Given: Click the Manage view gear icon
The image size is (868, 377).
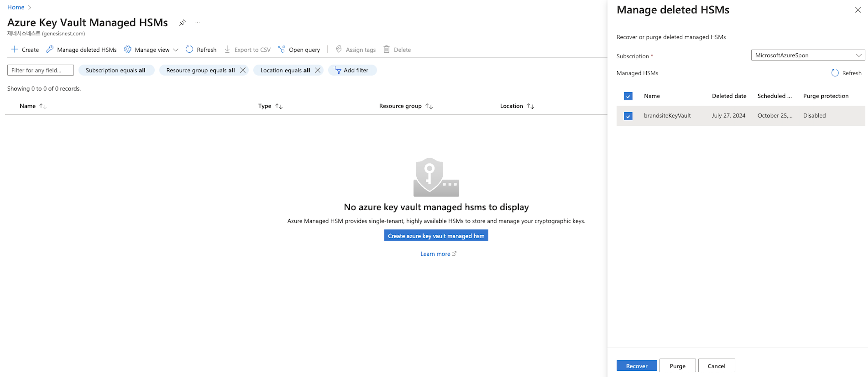Looking at the screenshot, I should (x=128, y=49).
